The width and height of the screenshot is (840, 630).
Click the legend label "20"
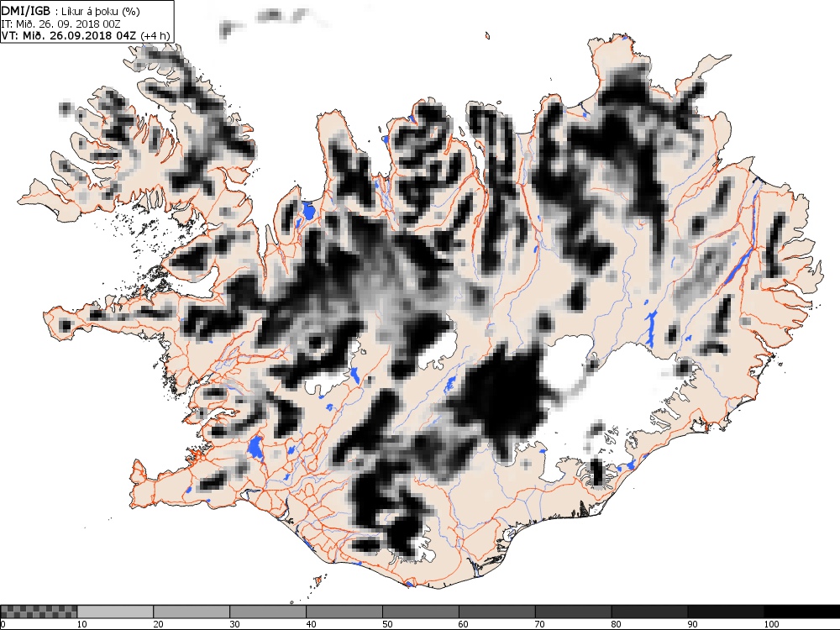[158, 624]
